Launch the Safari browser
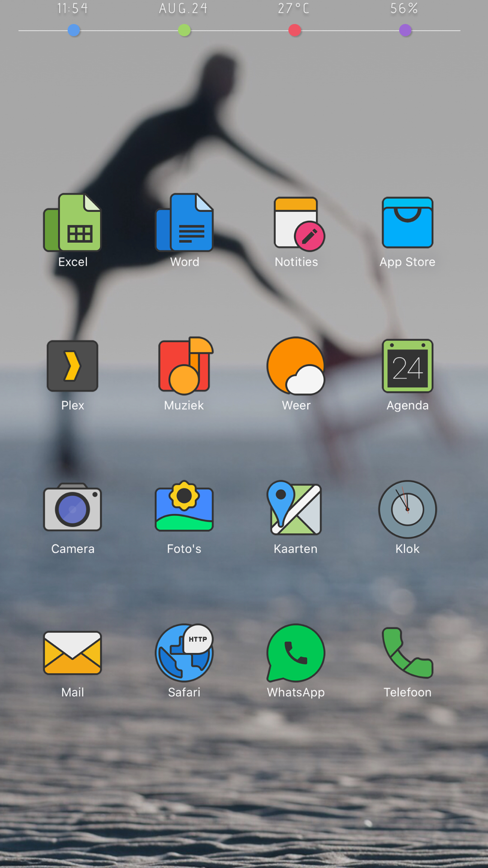This screenshot has height=868, width=488. pyautogui.click(x=184, y=652)
